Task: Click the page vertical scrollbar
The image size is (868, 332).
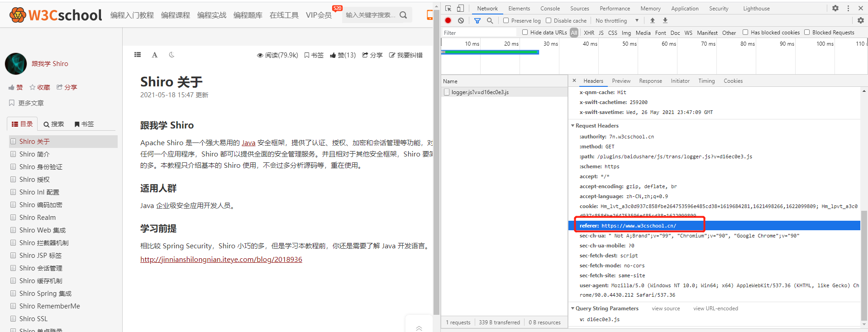Action: tap(437, 161)
